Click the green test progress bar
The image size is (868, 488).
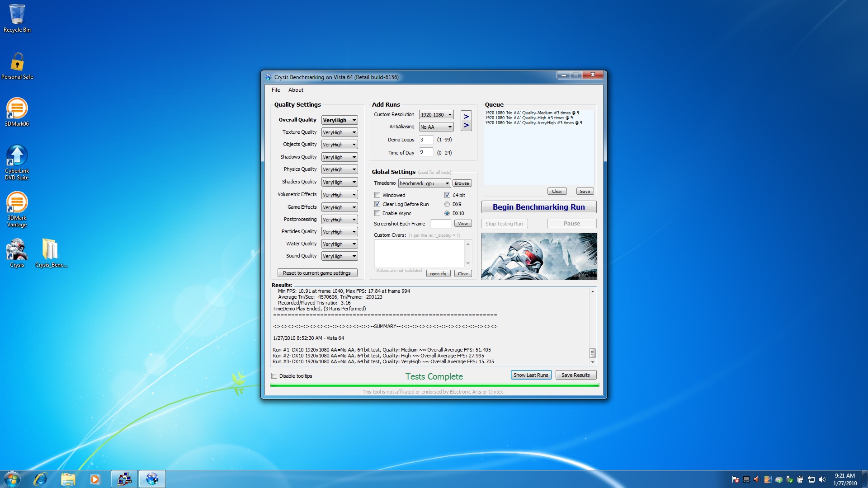tap(434, 385)
